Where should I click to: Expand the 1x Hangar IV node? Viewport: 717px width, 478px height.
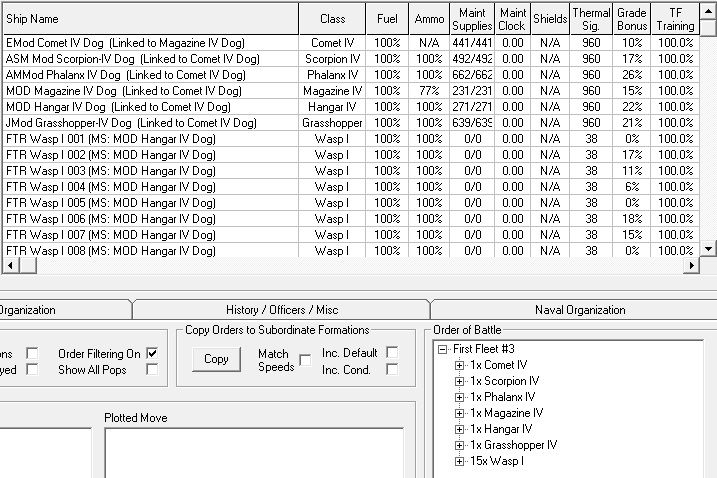click(x=460, y=430)
